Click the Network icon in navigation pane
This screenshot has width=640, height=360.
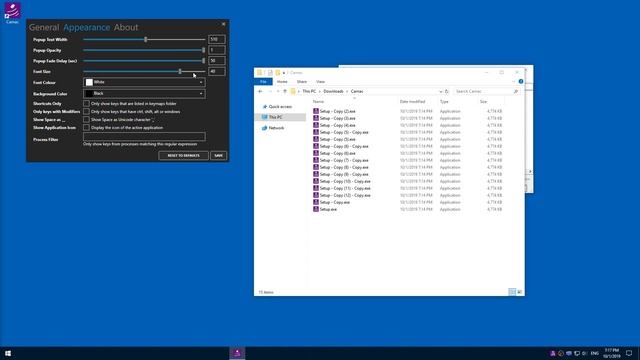click(264, 128)
